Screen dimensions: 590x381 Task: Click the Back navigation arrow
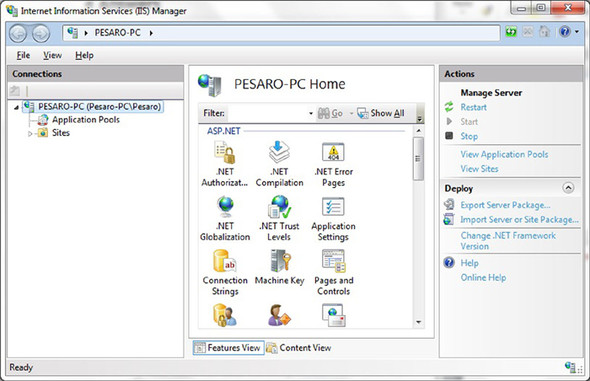[18, 33]
